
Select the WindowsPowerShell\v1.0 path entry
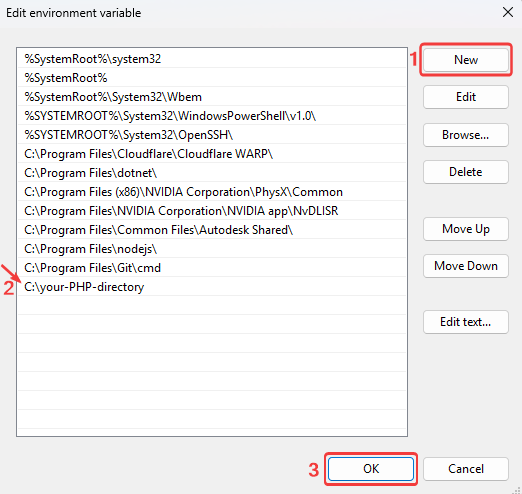pos(212,116)
